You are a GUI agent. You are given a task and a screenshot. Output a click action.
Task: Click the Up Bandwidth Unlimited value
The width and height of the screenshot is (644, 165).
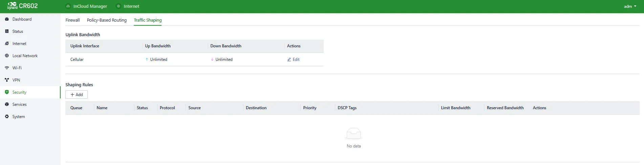(158, 60)
